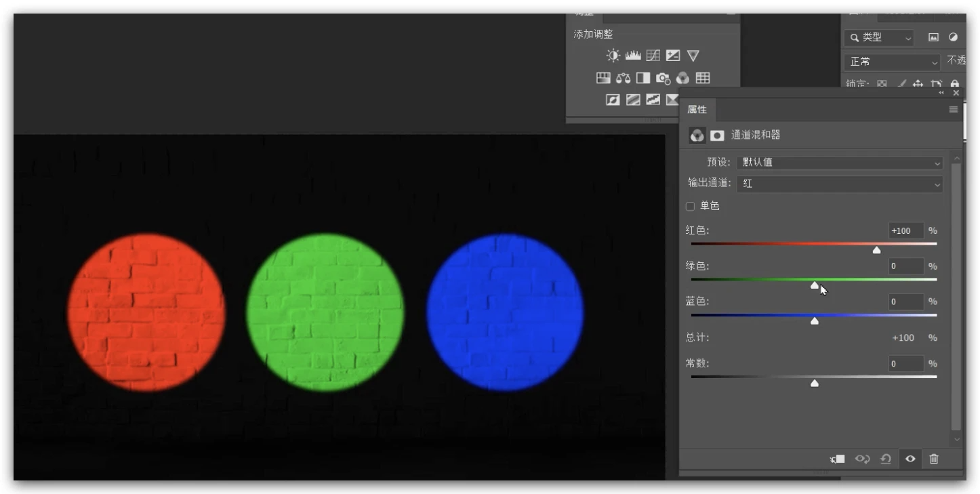Click the layer mask button in Properties
980x494 pixels.
[717, 136]
